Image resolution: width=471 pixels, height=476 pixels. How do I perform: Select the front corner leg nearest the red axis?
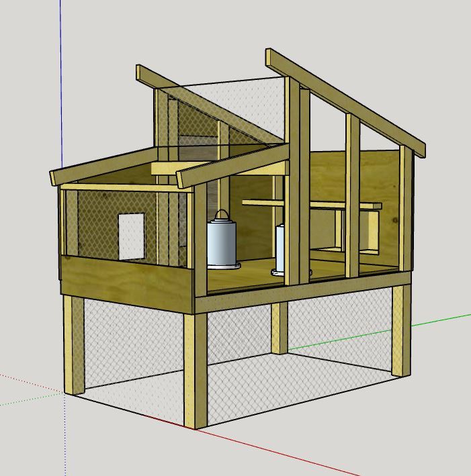(194, 369)
